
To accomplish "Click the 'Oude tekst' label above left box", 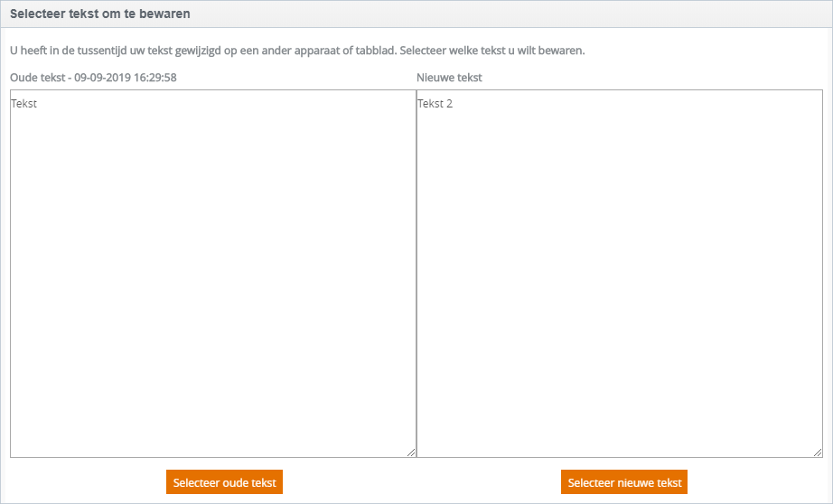I will (x=37, y=78).
